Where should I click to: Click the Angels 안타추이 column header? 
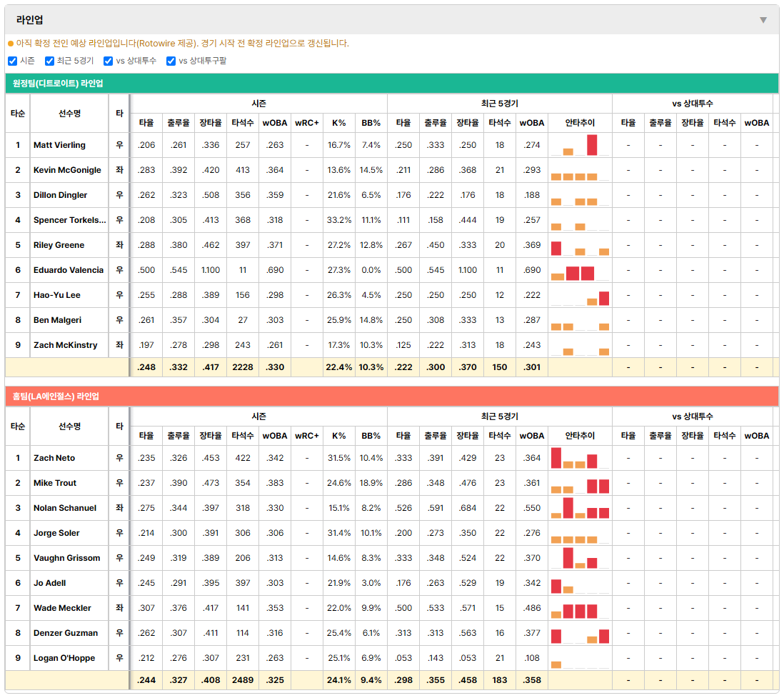coord(580,436)
